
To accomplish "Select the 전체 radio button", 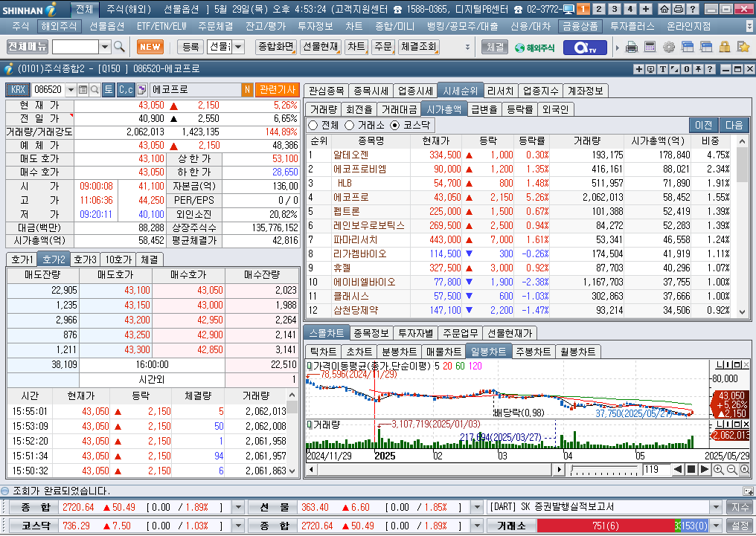I will tap(313, 125).
